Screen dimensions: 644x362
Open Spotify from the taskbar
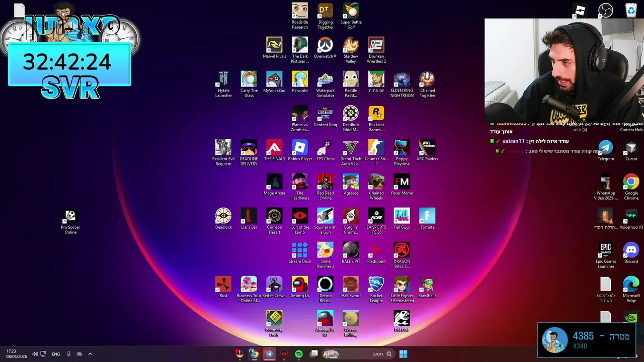299,354
